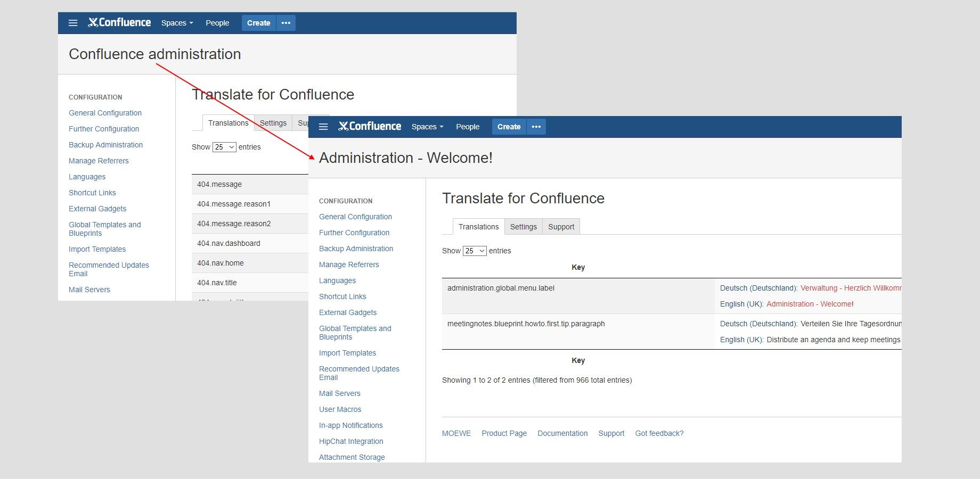This screenshot has width=980, height=479.
Task: Click Confluence logo in front window
Action: (370, 126)
